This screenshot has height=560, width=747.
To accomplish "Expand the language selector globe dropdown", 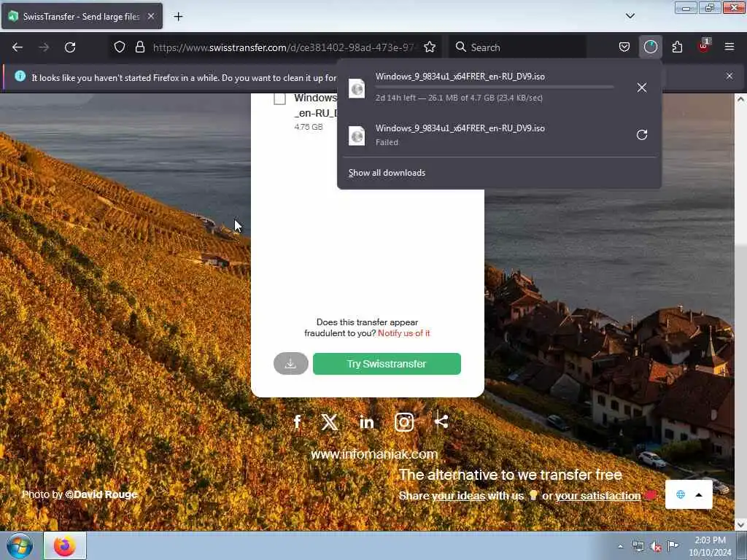I will 689,494.
